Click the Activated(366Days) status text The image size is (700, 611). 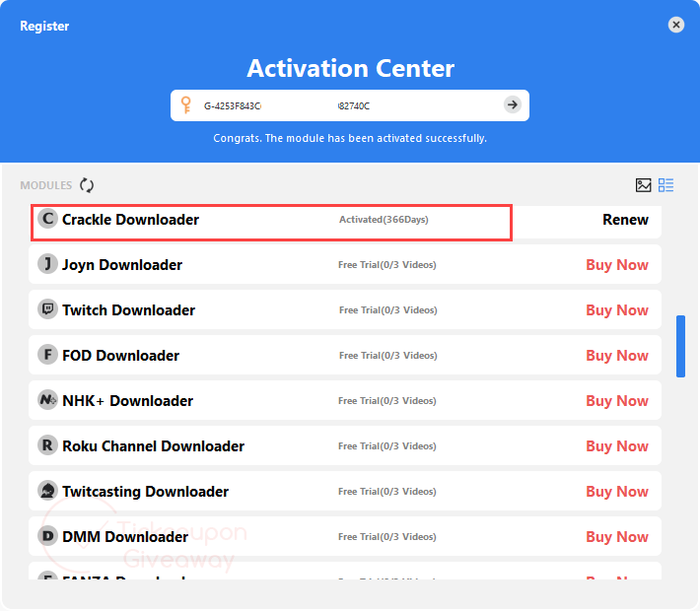click(384, 220)
